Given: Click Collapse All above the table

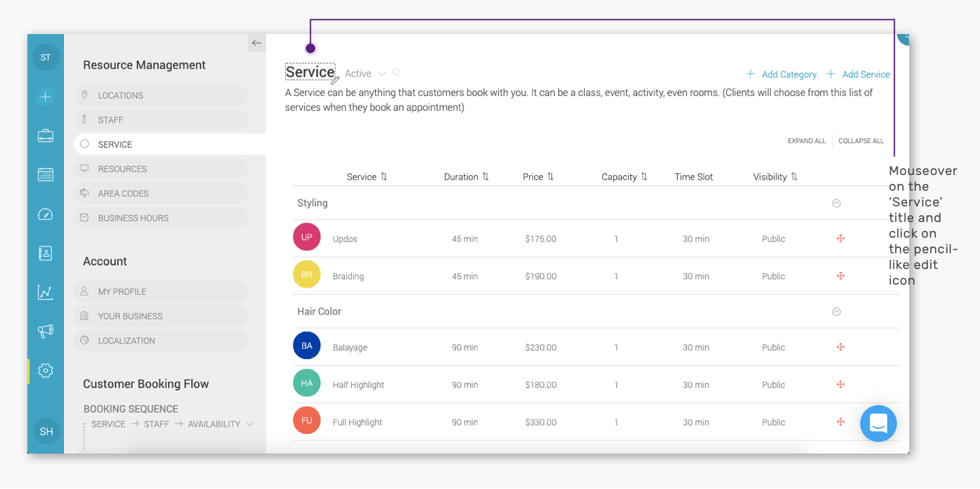Looking at the screenshot, I should [x=861, y=141].
